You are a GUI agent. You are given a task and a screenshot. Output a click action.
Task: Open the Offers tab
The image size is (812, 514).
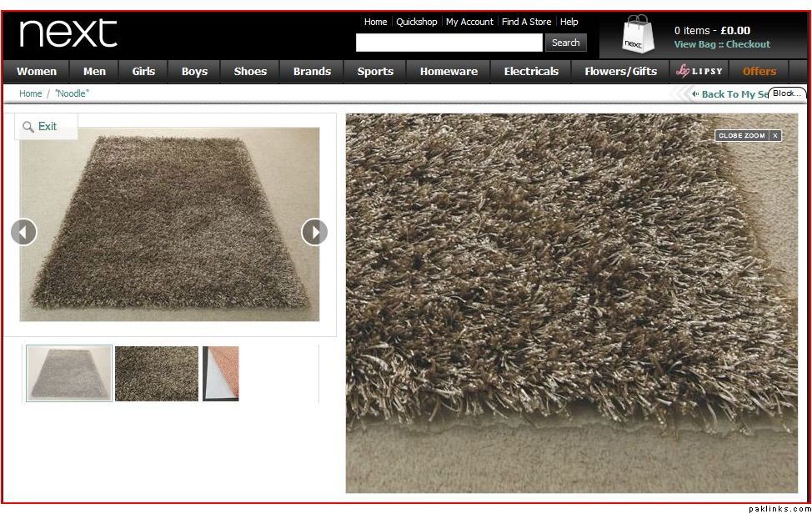pos(759,72)
